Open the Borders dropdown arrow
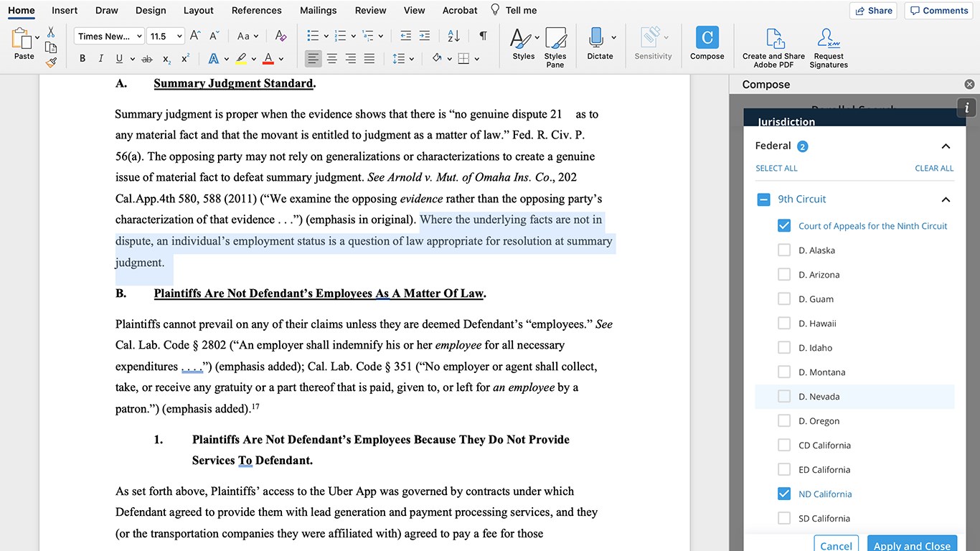This screenshot has width=980, height=551. pos(477,59)
